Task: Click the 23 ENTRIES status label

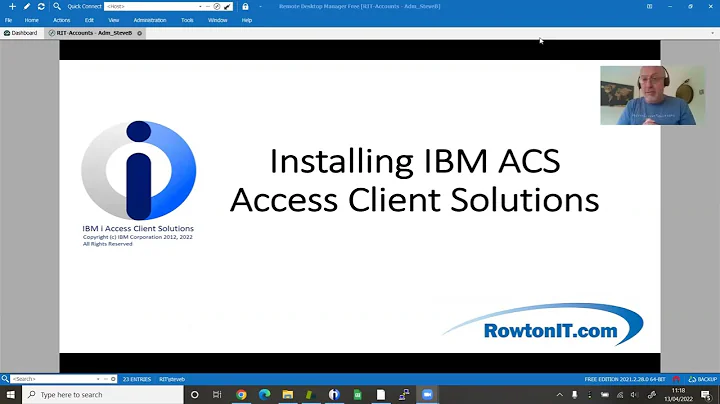Action: [136, 379]
